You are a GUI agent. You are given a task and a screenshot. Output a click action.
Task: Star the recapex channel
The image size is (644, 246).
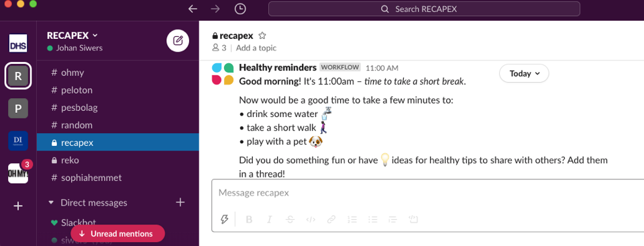pyautogui.click(x=262, y=36)
